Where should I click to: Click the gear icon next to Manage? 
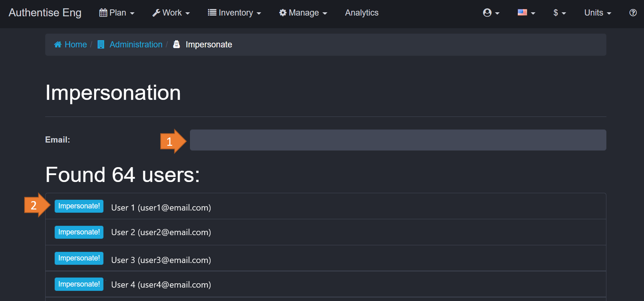[283, 13]
